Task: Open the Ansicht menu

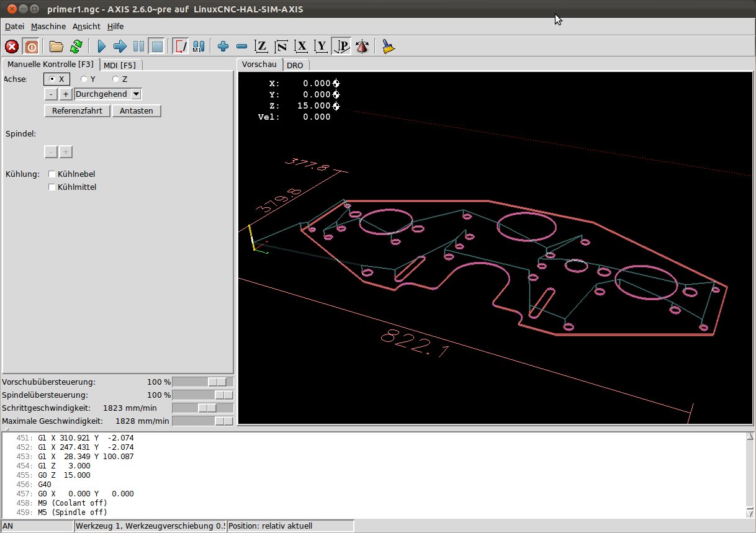Action: pos(86,27)
